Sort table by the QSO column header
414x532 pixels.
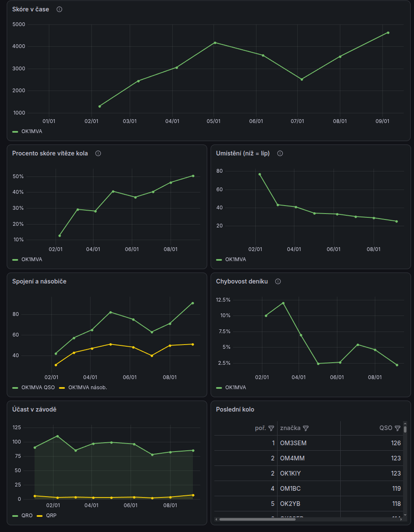386,428
